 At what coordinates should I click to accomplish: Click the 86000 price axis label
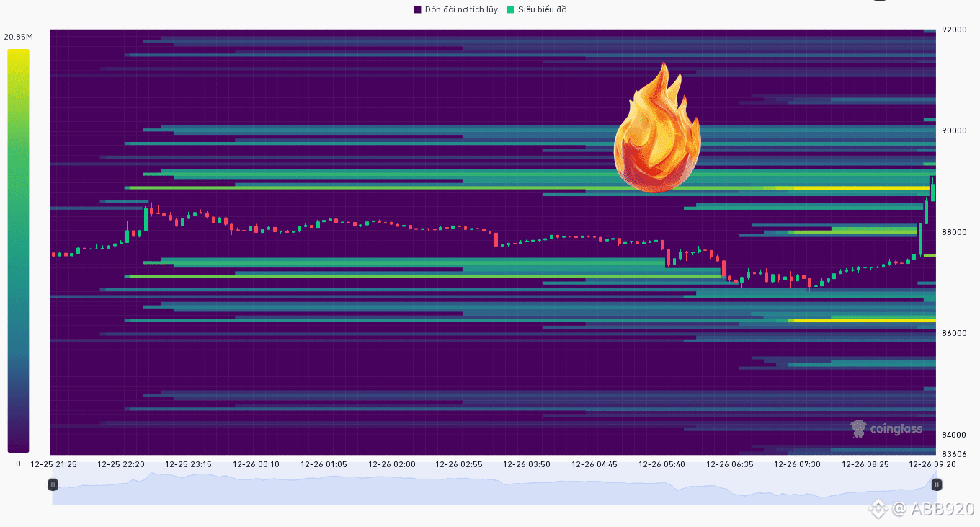coord(955,333)
